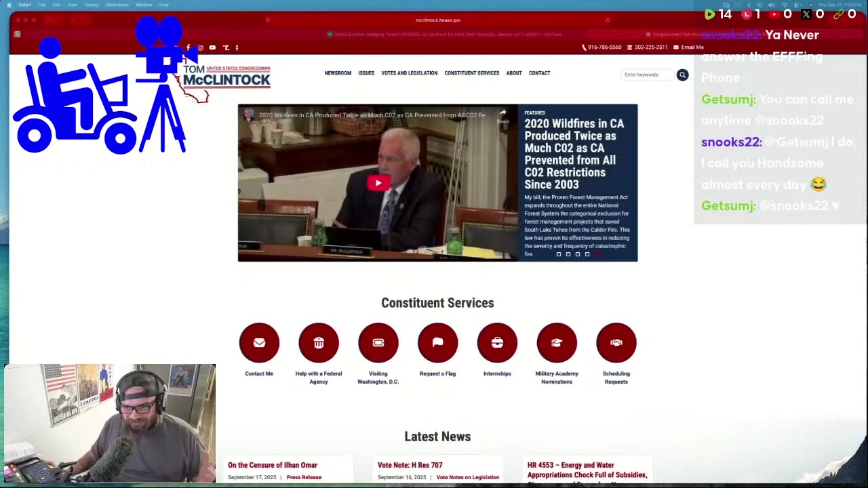Switch to the SMUG Eviction-Dodging Tenant YouTube tab
Image resolution: width=868 pixels, height=488 pixels.
444,34
